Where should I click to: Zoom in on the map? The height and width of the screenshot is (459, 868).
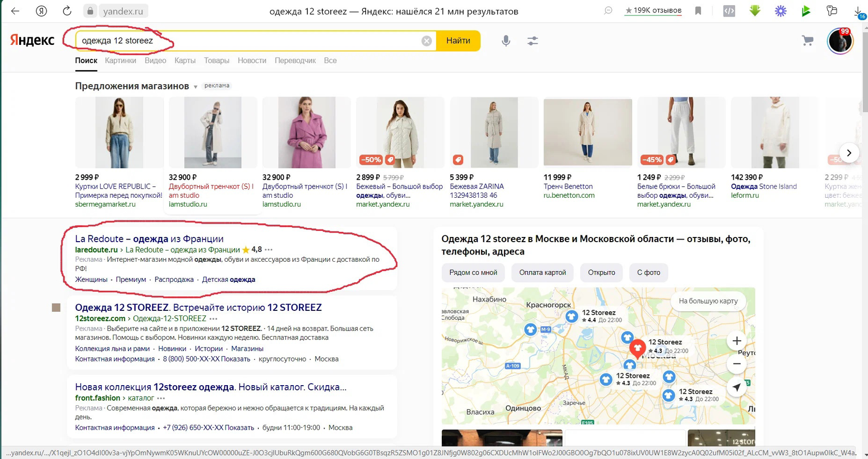coord(737,341)
